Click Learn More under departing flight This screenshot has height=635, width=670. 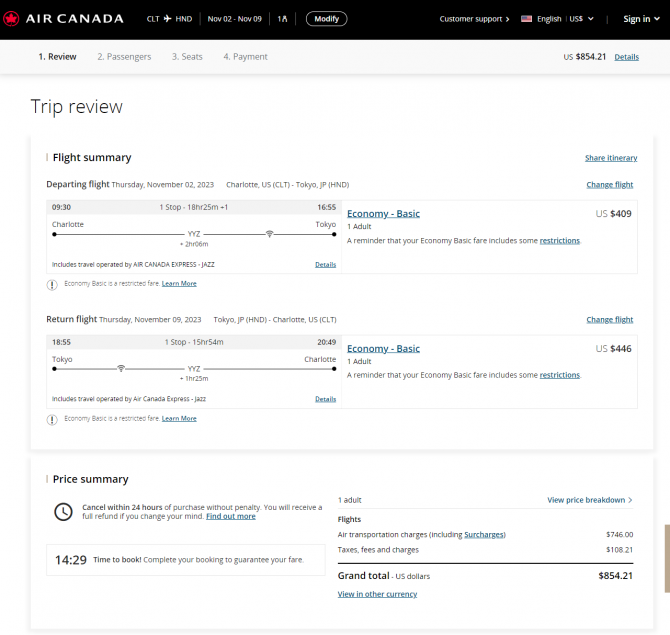click(x=179, y=283)
